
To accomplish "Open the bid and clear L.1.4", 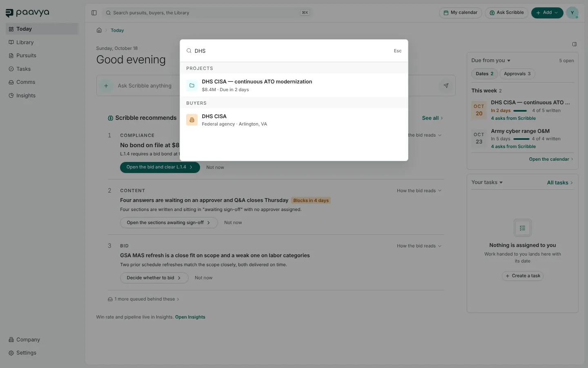I will tap(160, 167).
